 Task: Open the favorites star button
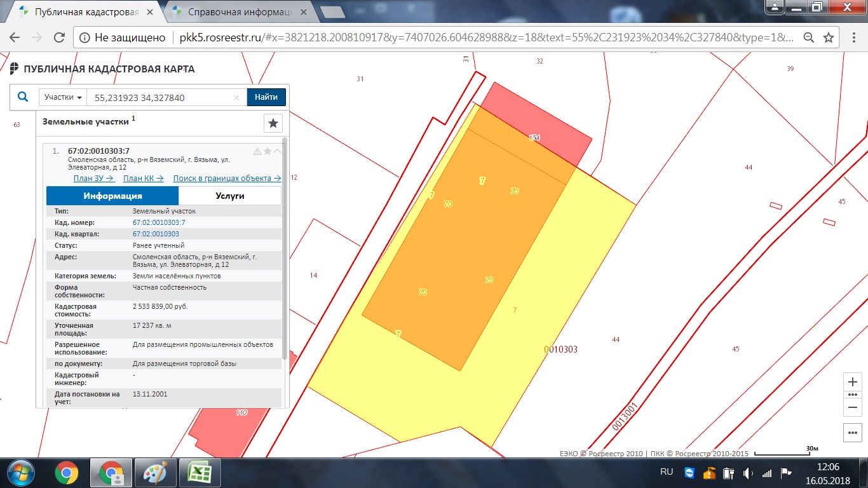point(273,123)
